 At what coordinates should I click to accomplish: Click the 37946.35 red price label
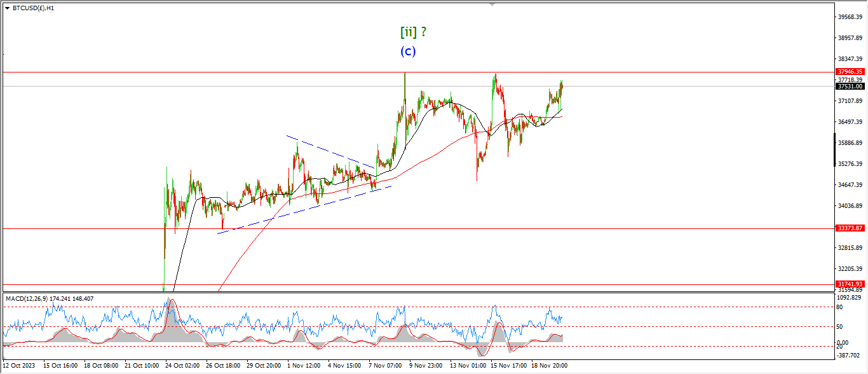(x=849, y=72)
